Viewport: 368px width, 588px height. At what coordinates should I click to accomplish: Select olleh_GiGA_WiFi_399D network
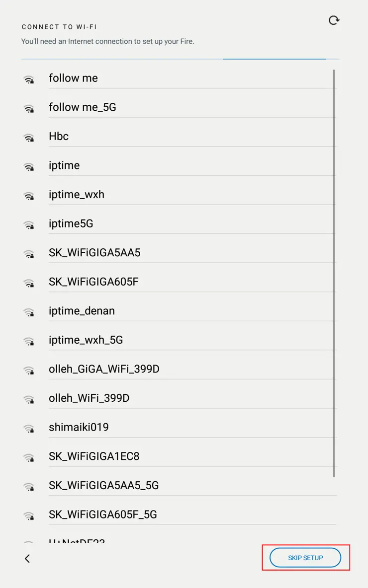104,369
